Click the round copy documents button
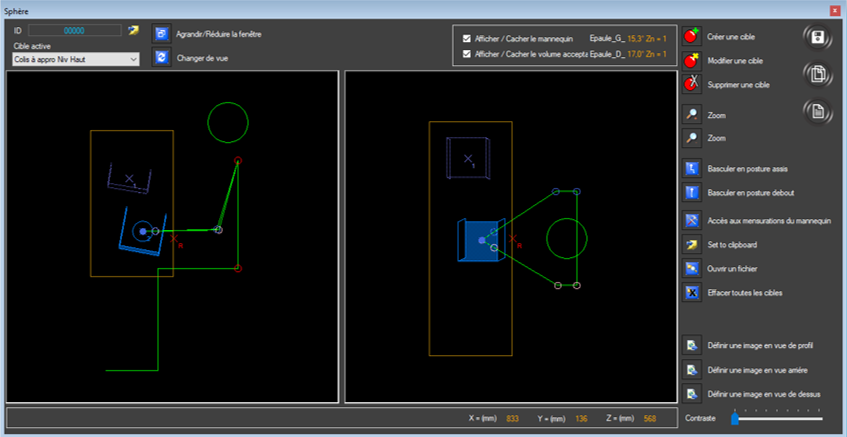Screen dimensions: 847x437 (x=818, y=75)
